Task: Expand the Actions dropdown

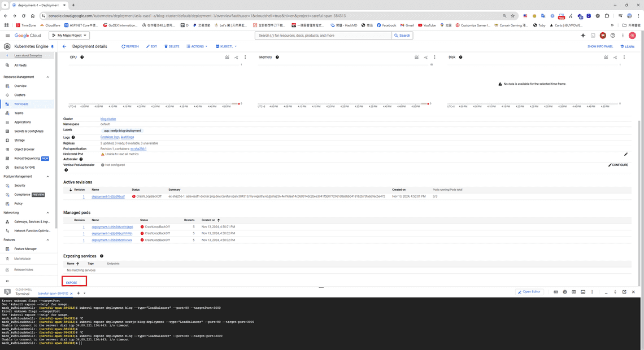Action: [197, 46]
